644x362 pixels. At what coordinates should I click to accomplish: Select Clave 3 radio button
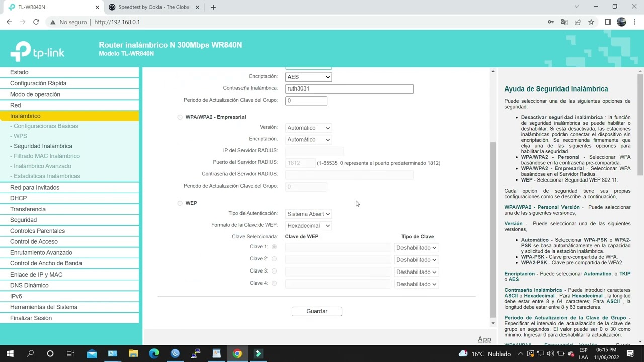click(x=274, y=271)
